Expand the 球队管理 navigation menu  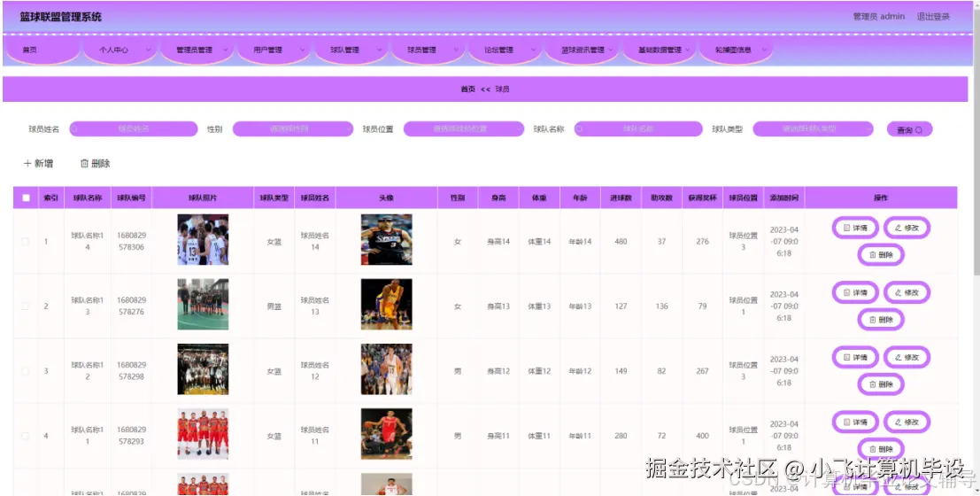[x=350, y=50]
